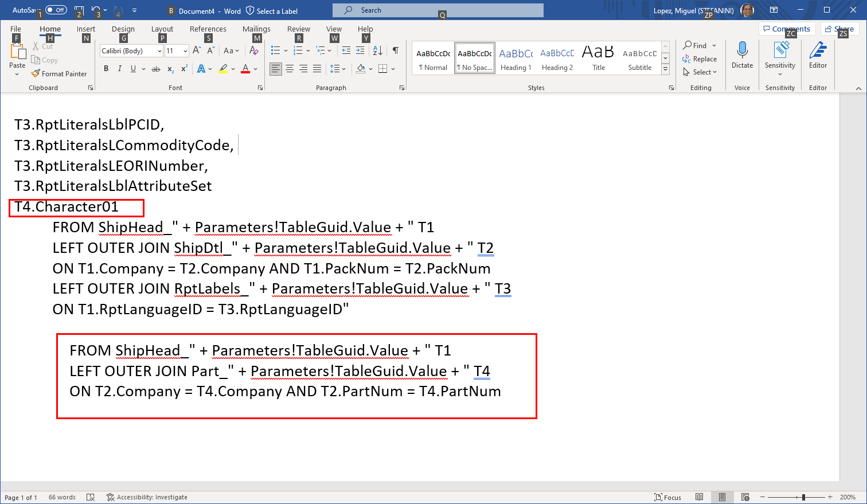The height and width of the screenshot is (504, 867).
Task: Apply red font color
Action: pyautogui.click(x=245, y=69)
